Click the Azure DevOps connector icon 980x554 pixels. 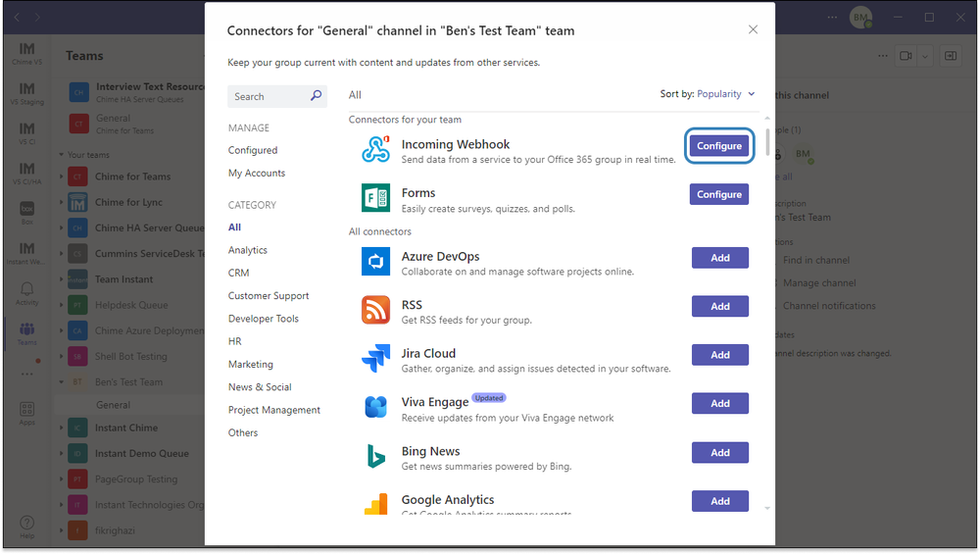coord(375,262)
